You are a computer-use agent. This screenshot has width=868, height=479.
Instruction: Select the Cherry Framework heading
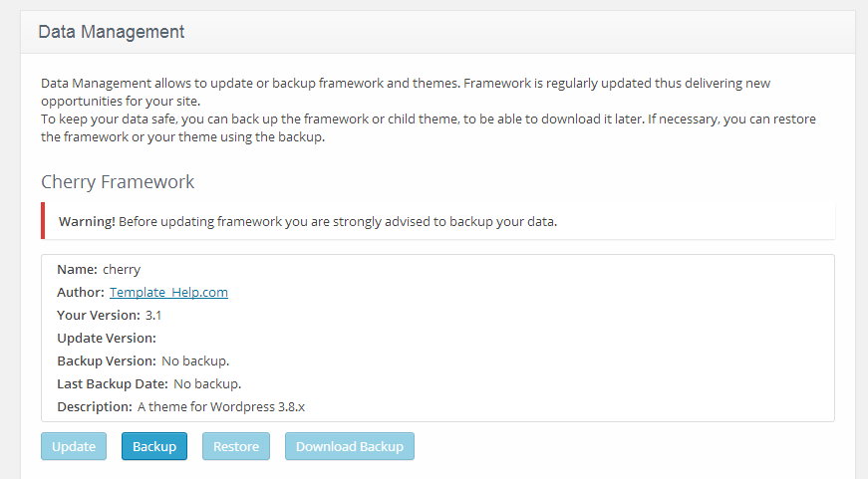(x=118, y=182)
